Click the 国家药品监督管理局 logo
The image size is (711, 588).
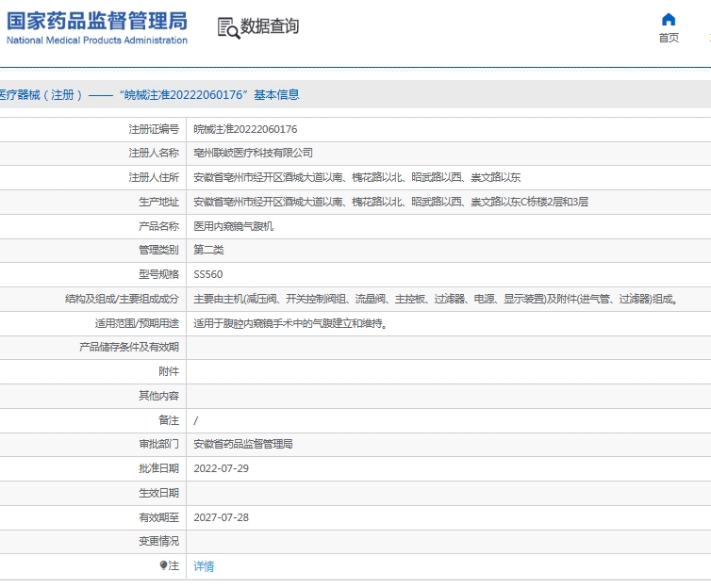97,21
